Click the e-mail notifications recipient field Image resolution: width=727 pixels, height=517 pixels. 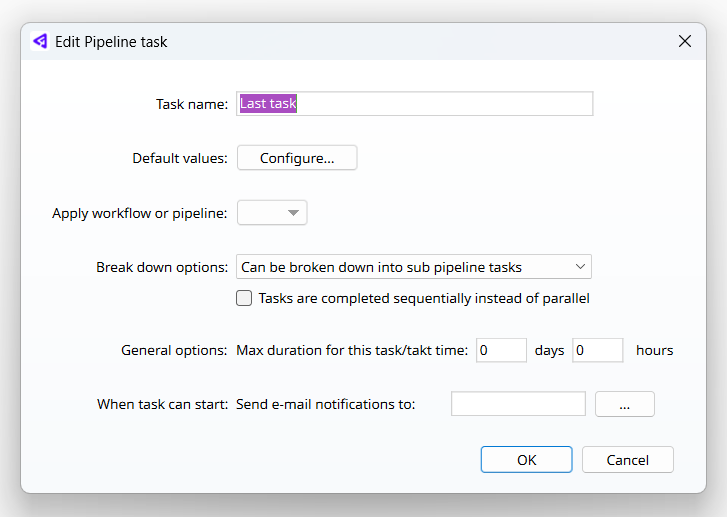tap(518, 404)
